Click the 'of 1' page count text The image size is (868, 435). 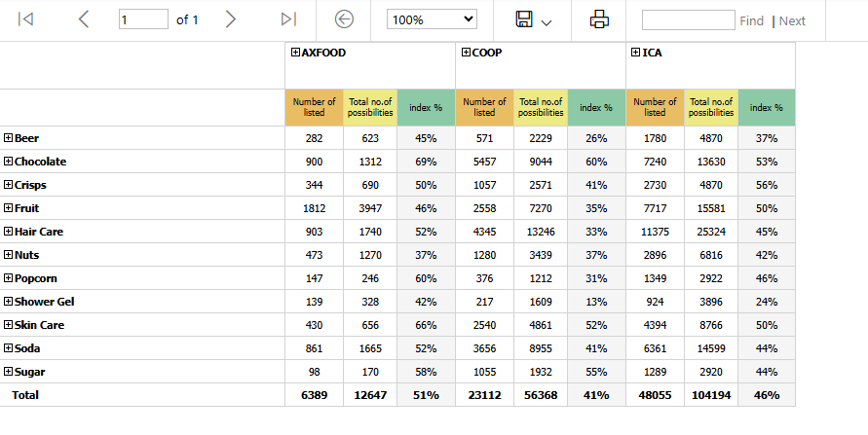[187, 19]
